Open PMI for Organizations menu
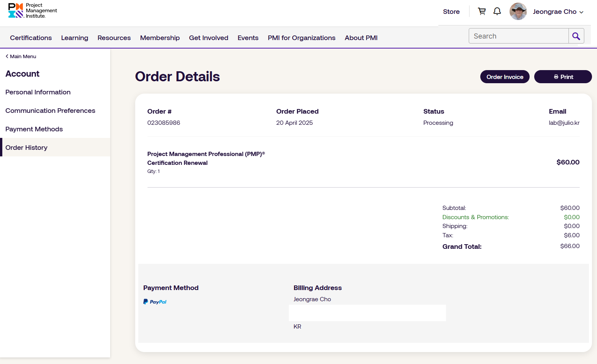The width and height of the screenshot is (597, 364). click(x=302, y=38)
